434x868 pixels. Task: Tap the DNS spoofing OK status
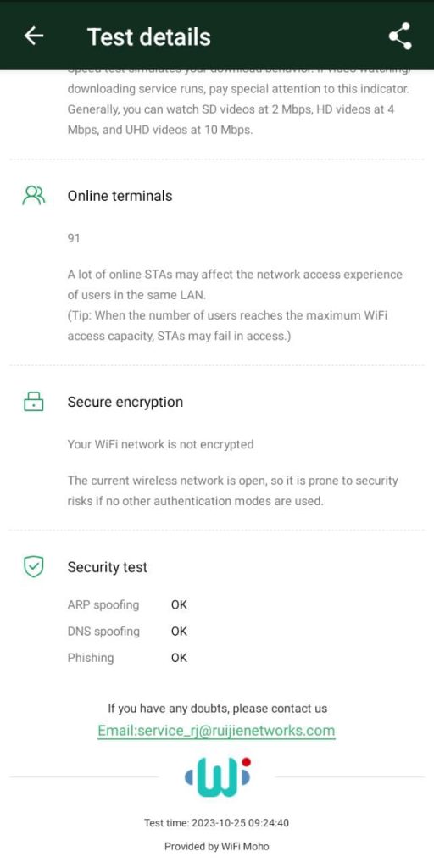point(179,631)
